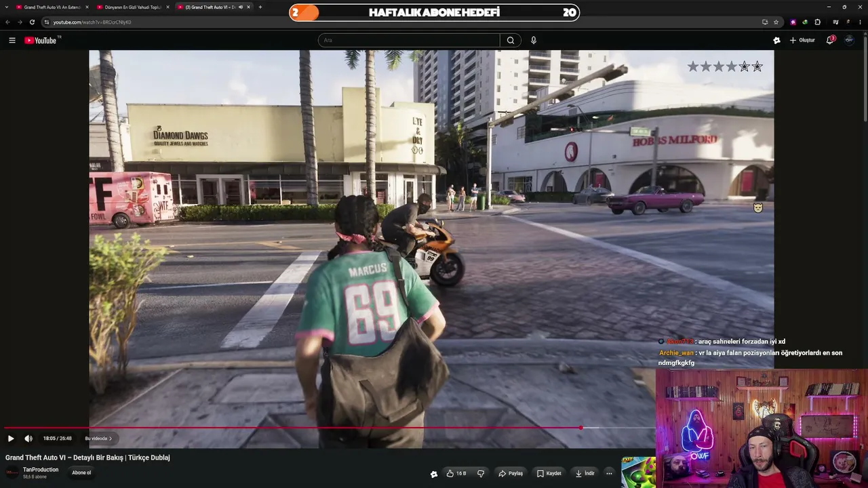The width and height of the screenshot is (868, 488).
Task: Share the video with Paylaş
Action: click(x=511, y=473)
